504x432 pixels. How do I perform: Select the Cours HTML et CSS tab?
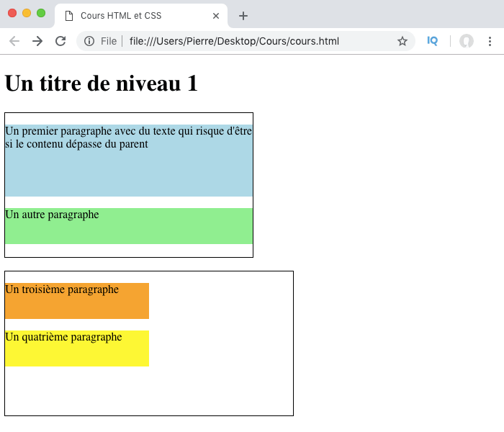pos(141,16)
